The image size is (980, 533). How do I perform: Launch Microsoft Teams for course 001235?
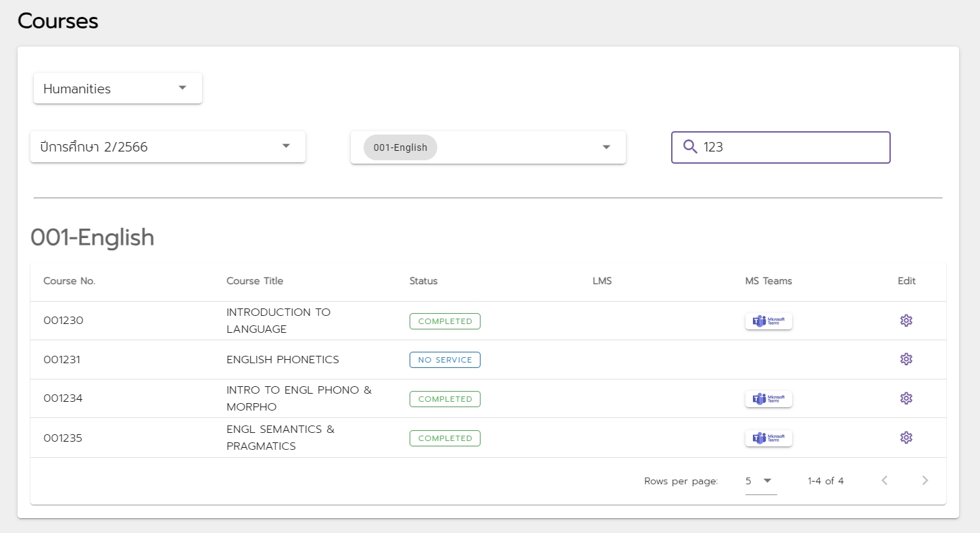point(768,438)
